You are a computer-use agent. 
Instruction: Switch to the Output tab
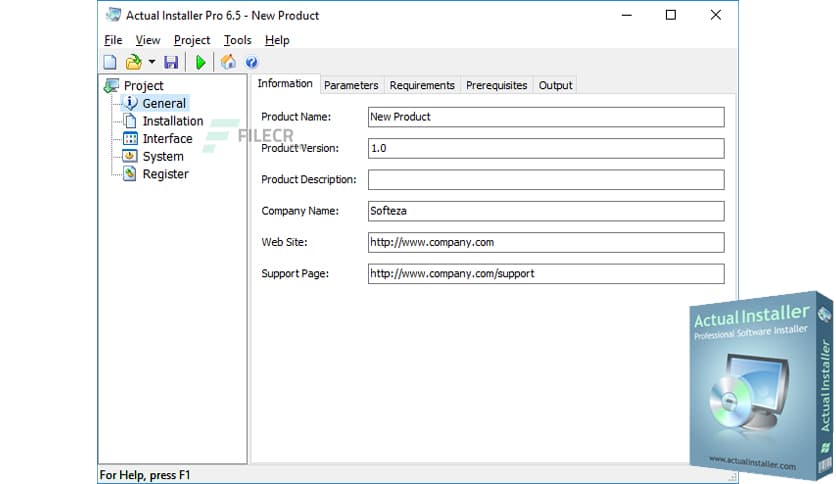click(555, 85)
